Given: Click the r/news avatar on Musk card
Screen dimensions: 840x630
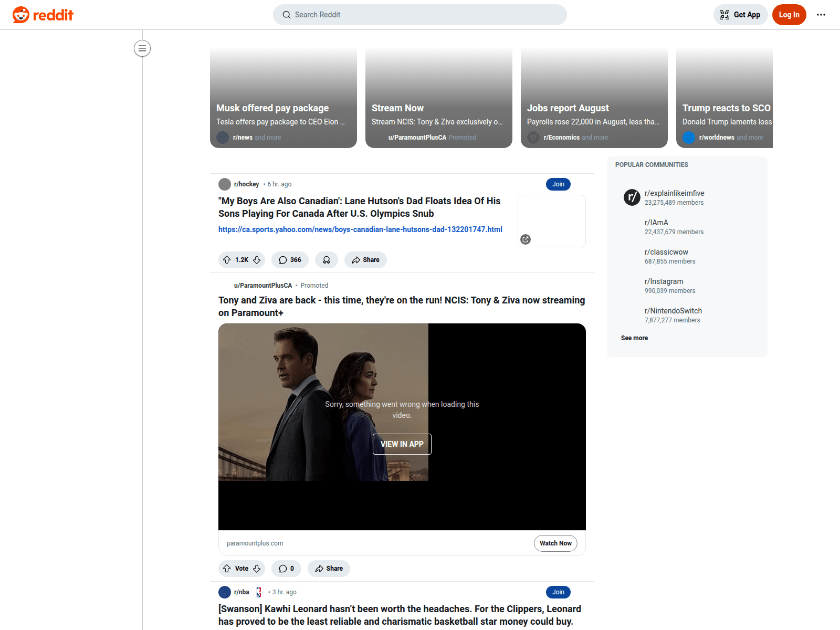Looking at the screenshot, I should click(223, 138).
